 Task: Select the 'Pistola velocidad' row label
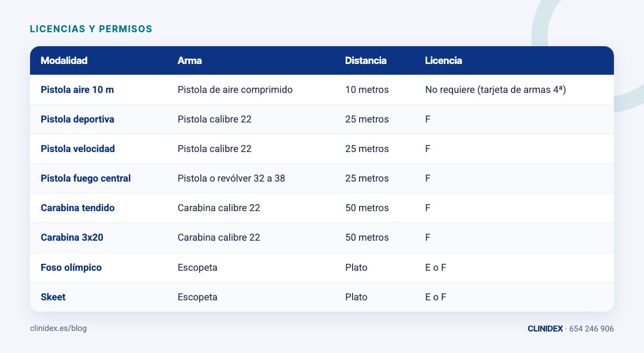78,149
